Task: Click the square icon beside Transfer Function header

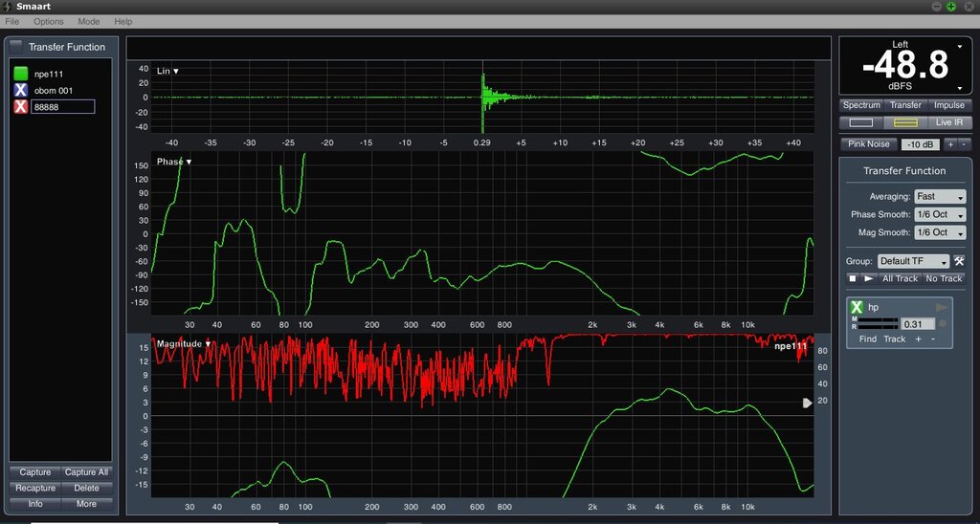Action: [16, 47]
